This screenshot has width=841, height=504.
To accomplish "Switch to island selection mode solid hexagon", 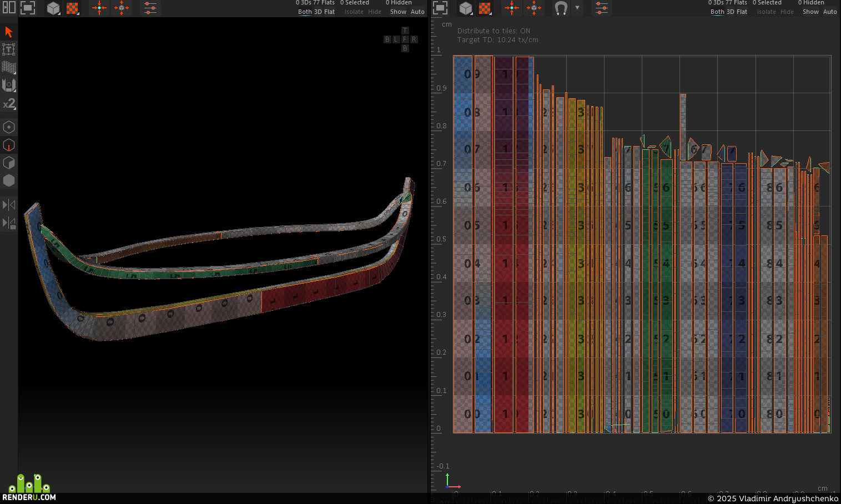I will [9, 180].
